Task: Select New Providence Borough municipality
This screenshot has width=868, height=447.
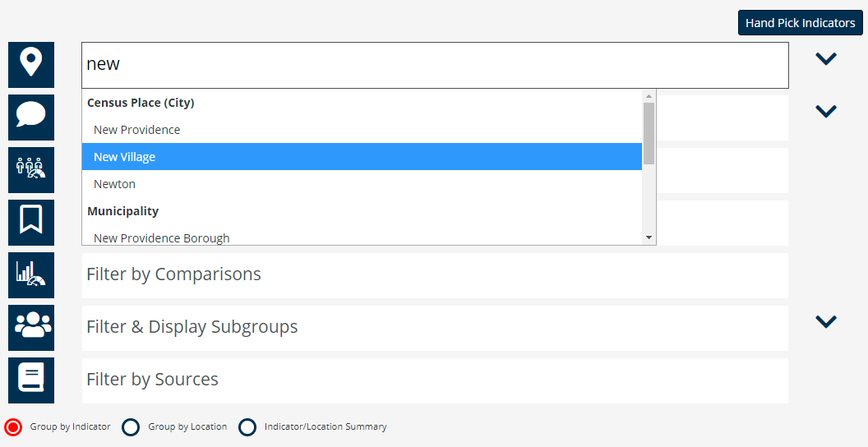Action: pyautogui.click(x=162, y=237)
